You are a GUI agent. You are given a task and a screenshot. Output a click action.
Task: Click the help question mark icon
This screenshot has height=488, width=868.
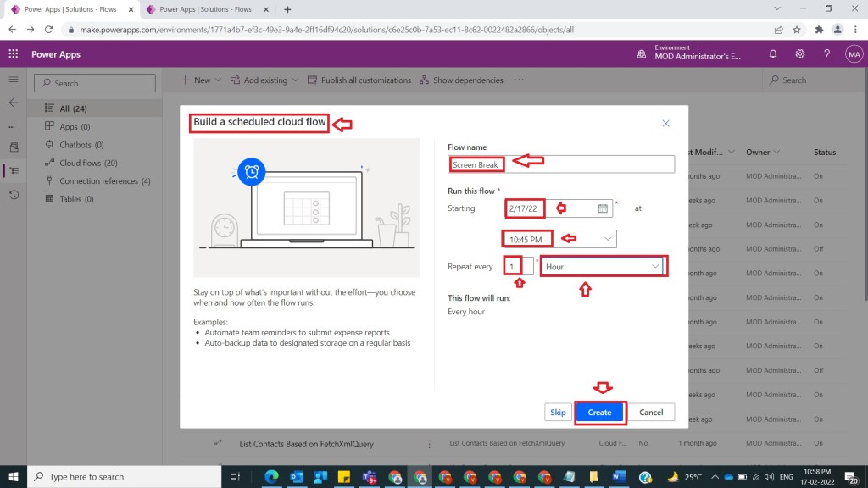coord(826,54)
